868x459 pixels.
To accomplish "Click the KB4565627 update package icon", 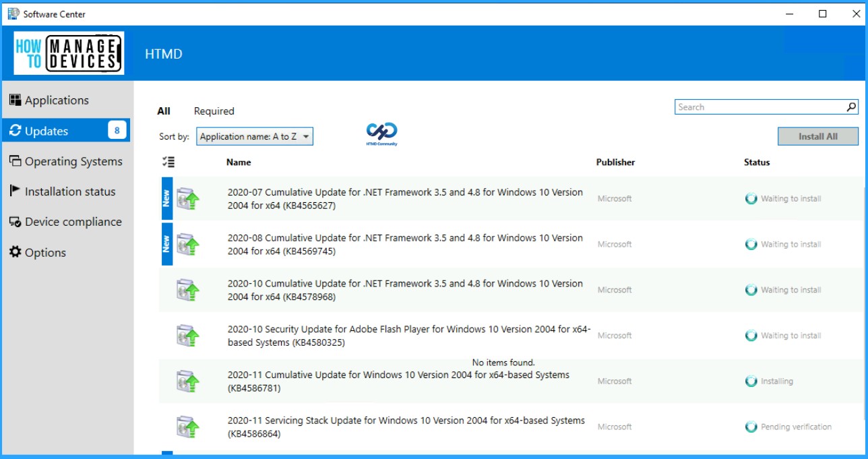I will coord(188,199).
